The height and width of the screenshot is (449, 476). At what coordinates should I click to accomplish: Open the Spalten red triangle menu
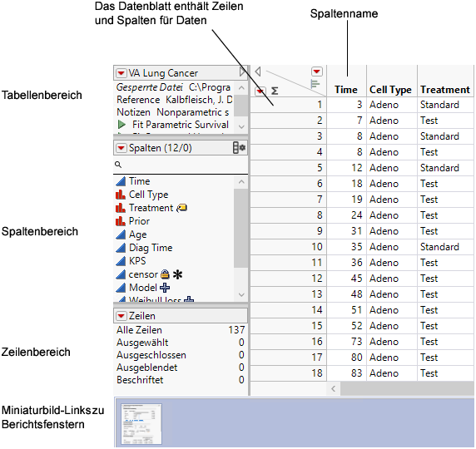[121, 148]
